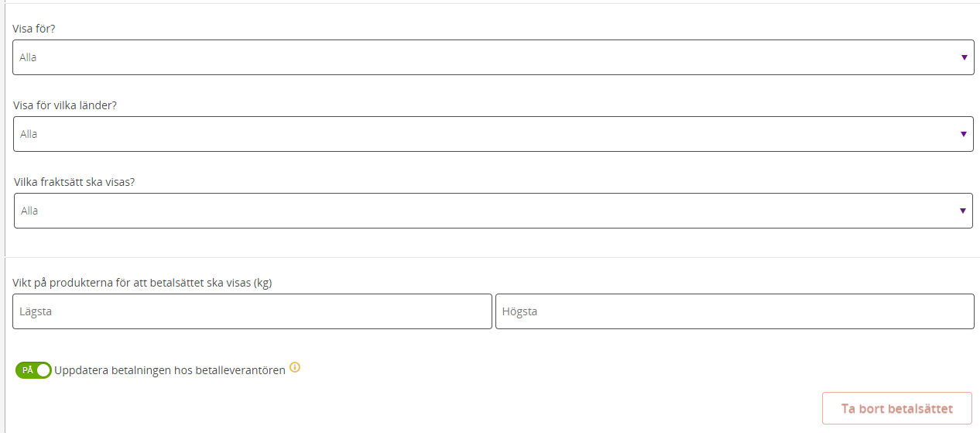Open the Visa för vilka länder? dropdown

point(493,134)
